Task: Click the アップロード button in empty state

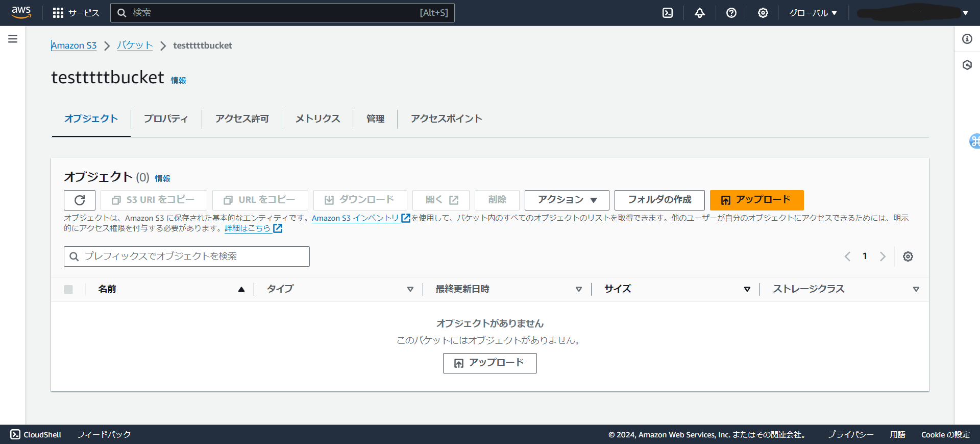Action: click(490, 363)
